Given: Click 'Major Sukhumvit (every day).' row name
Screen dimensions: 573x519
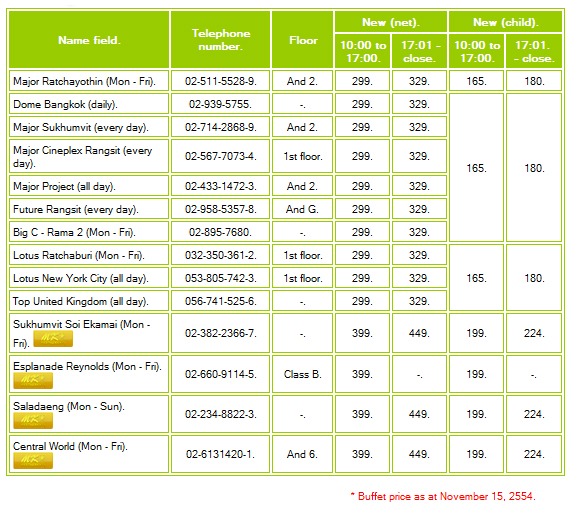Looking at the screenshot, I should 81,128.
